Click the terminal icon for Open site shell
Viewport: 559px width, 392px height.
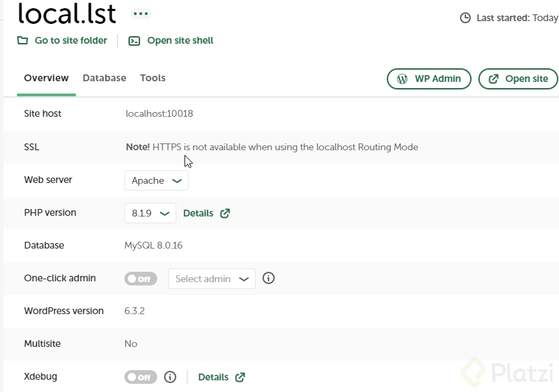(x=135, y=41)
